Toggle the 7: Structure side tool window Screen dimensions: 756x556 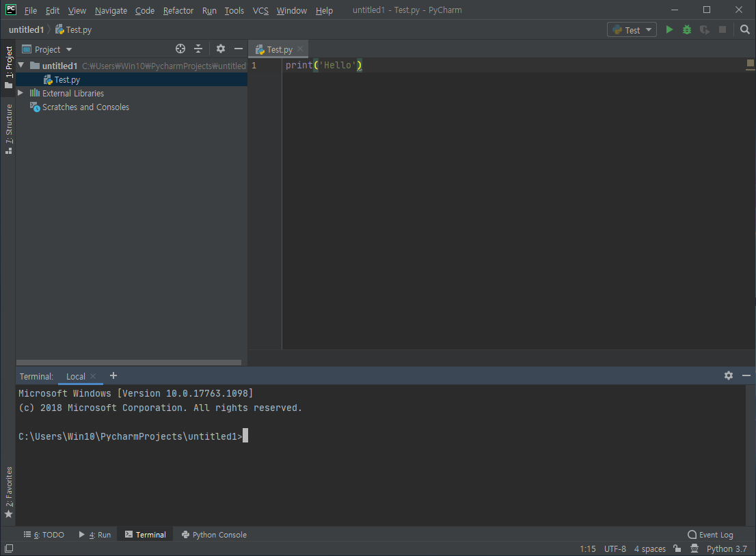point(9,129)
